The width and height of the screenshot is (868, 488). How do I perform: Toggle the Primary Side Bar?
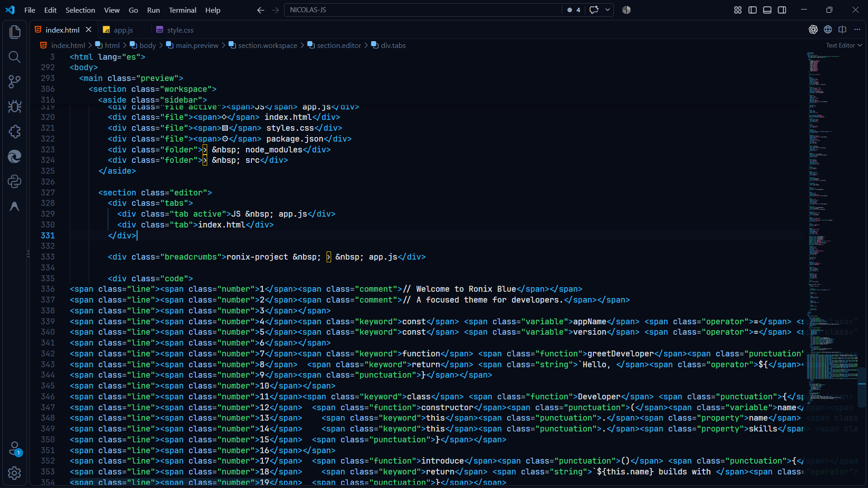[753, 10]
